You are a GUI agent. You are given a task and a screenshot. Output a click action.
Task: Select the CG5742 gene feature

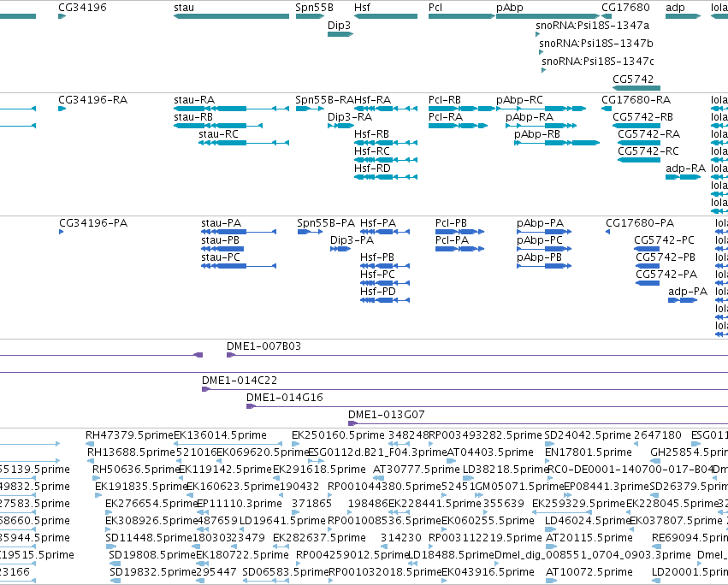(x=636, y=88)
